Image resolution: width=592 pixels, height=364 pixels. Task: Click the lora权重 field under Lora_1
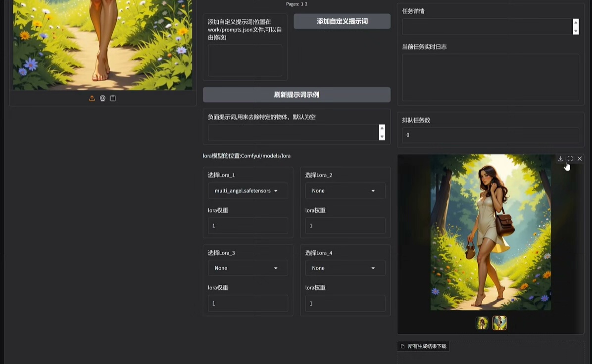247,226
